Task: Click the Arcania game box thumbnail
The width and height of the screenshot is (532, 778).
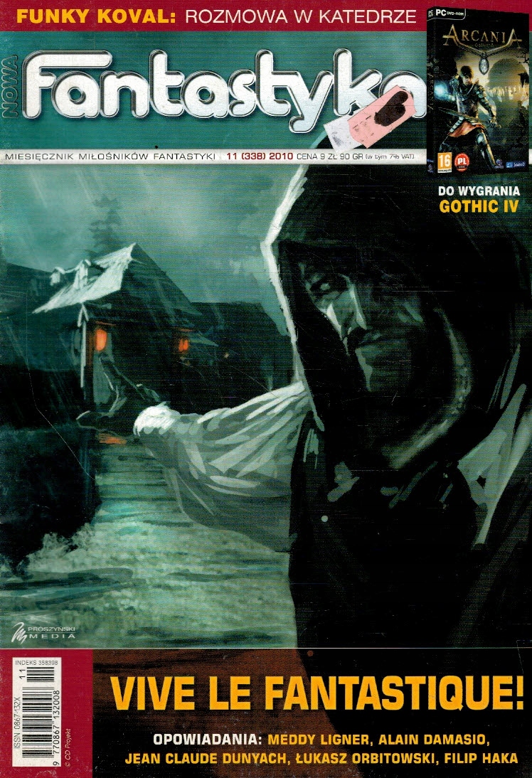Action: coord(478,92)
